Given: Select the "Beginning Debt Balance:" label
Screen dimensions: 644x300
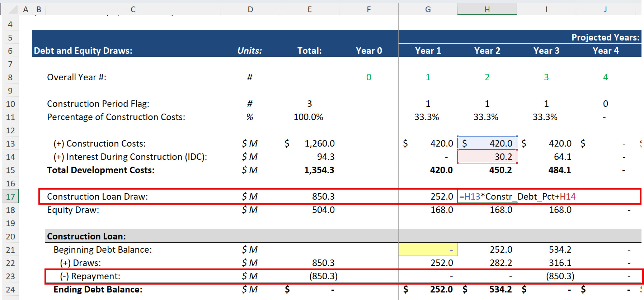Looking at the screenshot, I should (103, 249).
